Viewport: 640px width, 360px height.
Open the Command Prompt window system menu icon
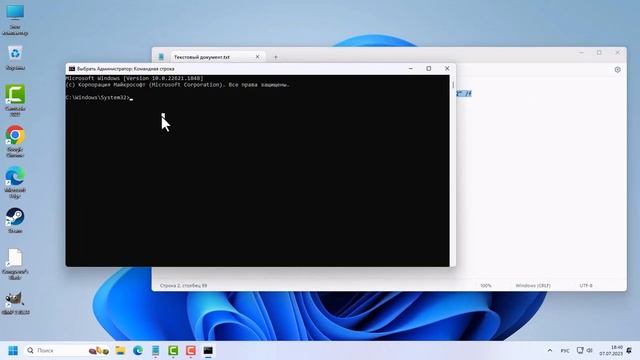72,69
